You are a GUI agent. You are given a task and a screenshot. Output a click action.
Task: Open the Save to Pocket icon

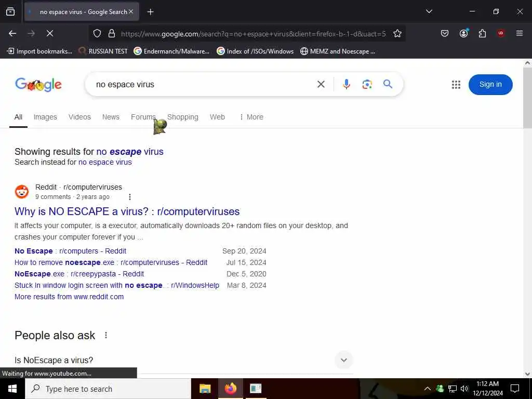(445, 33)
